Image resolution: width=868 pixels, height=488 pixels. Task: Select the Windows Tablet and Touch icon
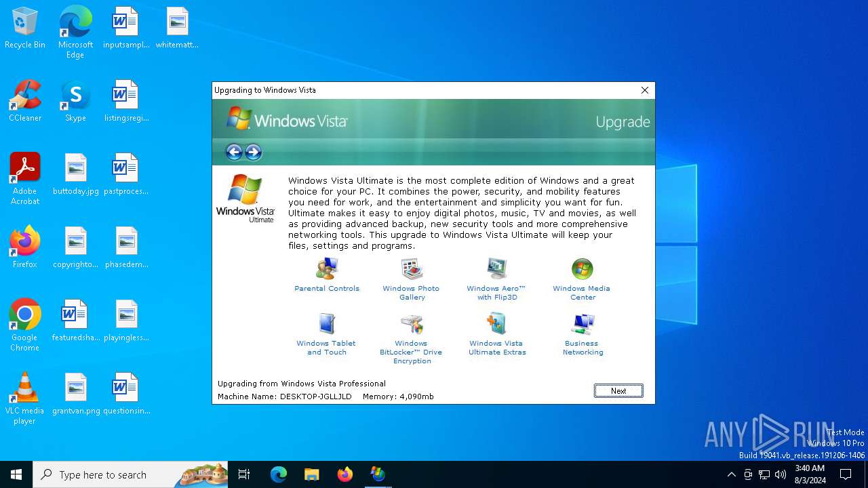pos(327,323)
